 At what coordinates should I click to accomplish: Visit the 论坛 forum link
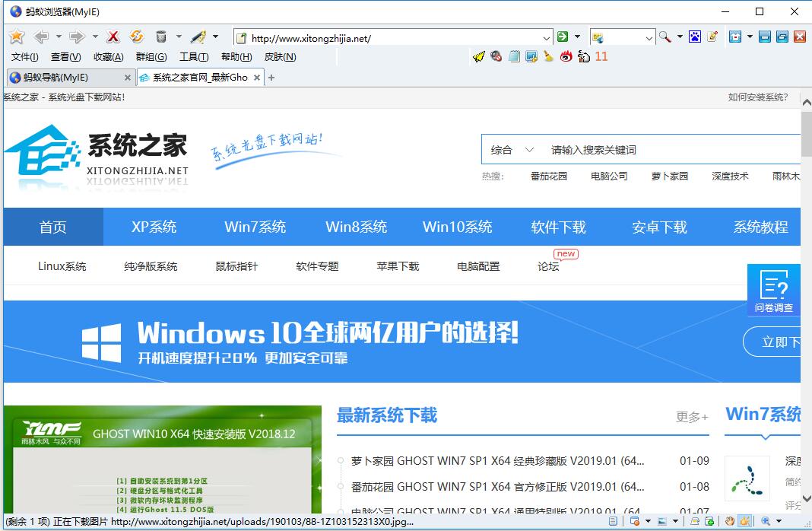pyautogui.click(x=548, y=266)
